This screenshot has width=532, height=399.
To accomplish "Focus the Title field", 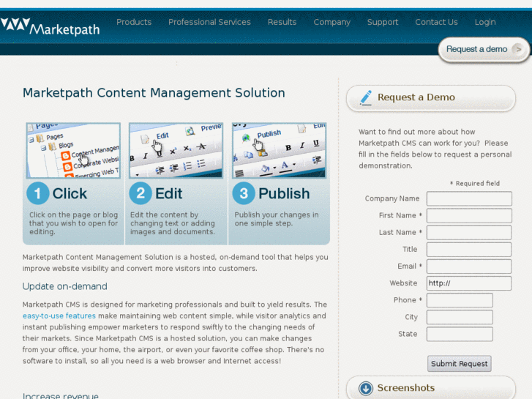I will pos(469,250).
